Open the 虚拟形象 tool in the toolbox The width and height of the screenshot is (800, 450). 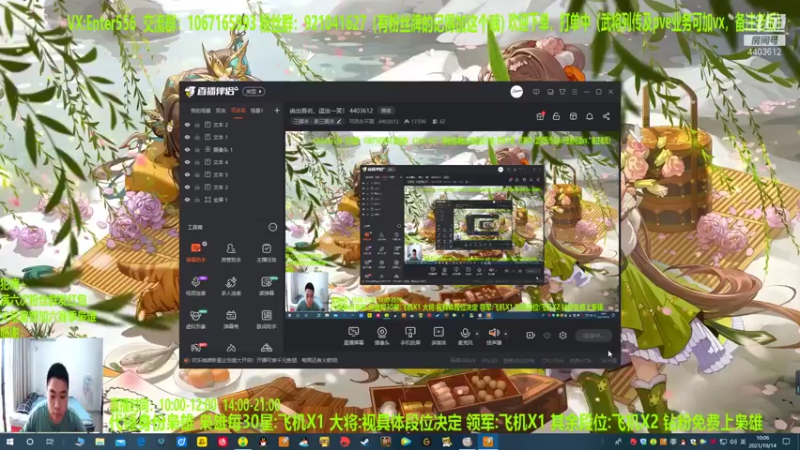[195, 319]
